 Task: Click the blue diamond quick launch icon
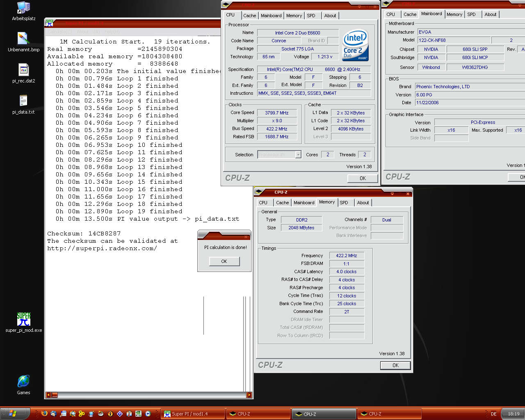point(119,413)
